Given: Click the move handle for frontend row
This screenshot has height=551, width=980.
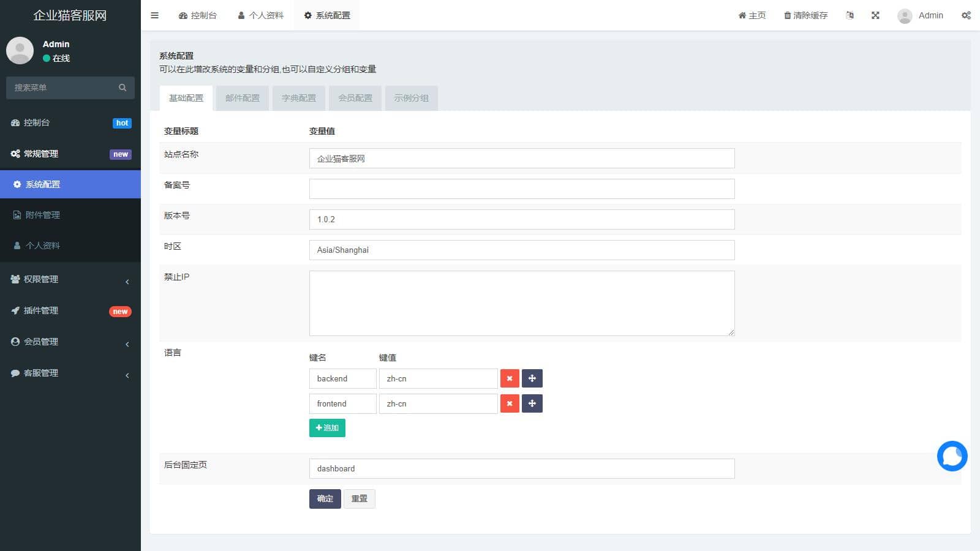Looking at the screenshot, I should tap(532, 403).
